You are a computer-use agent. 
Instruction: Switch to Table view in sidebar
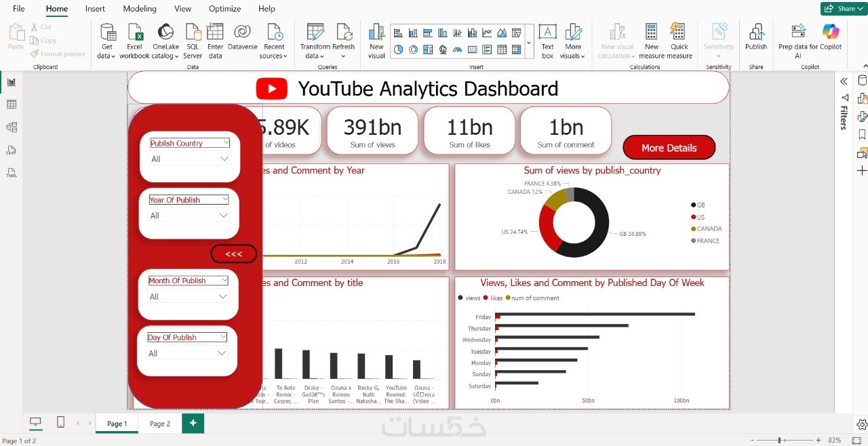click(12, 104)
